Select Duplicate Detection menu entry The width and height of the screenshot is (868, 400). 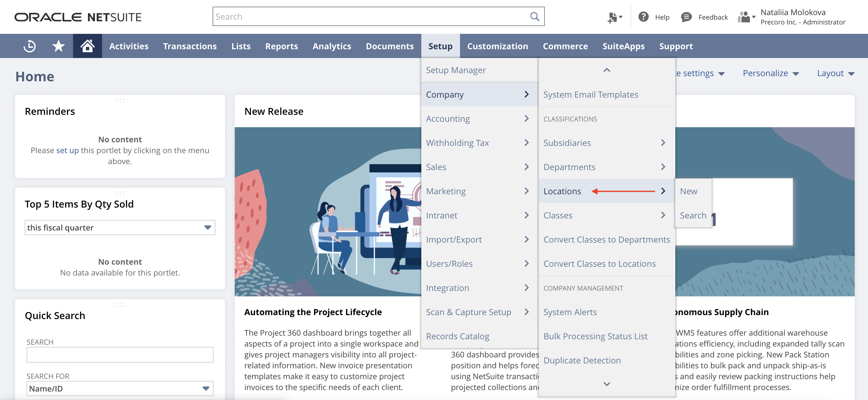point(582,360)
